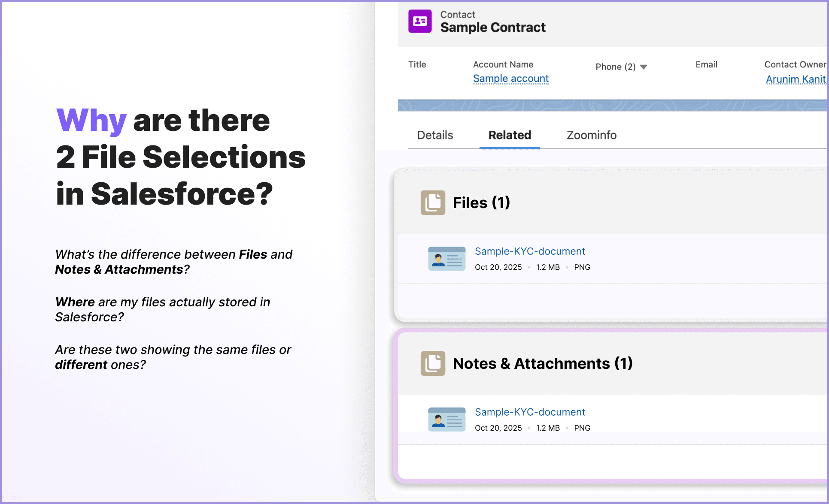Click the Email column header

[706, 64]
